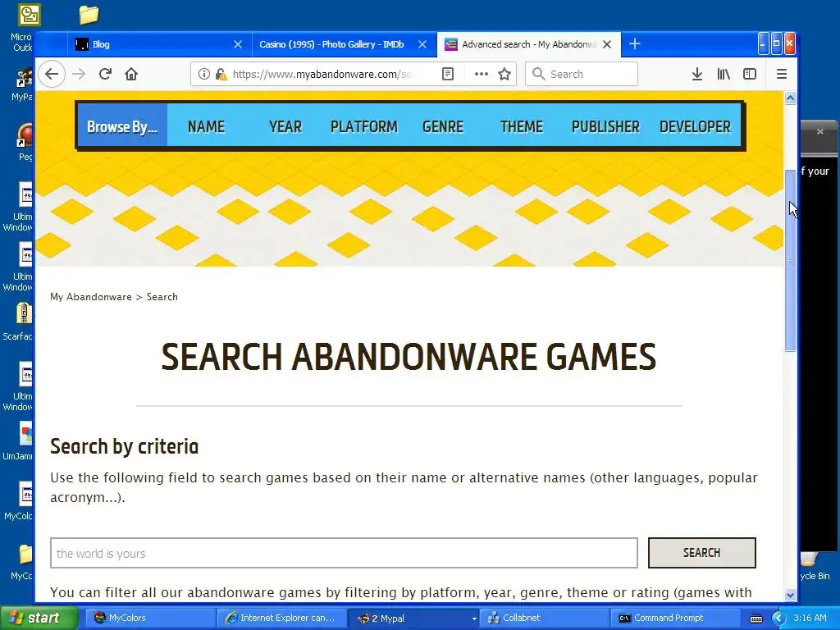
Task: Click the keyboard icon in system tray
Action: [x=756, y=619]
